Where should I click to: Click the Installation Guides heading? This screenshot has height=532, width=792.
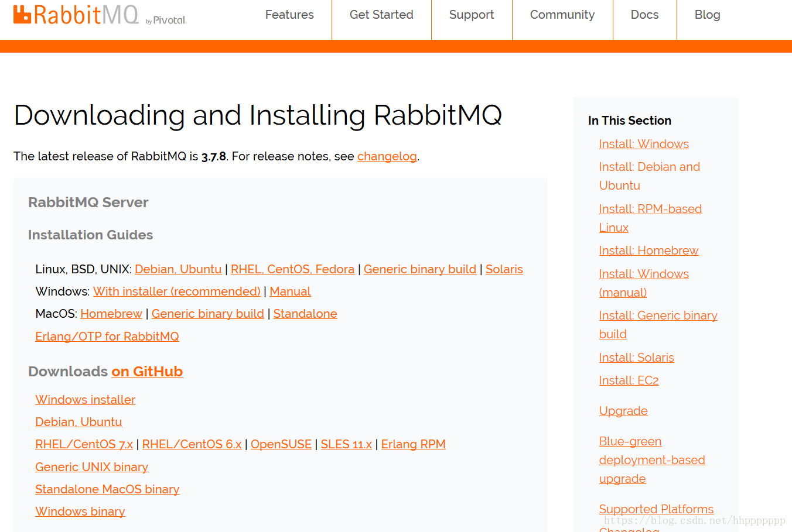[x=91, y=235]
